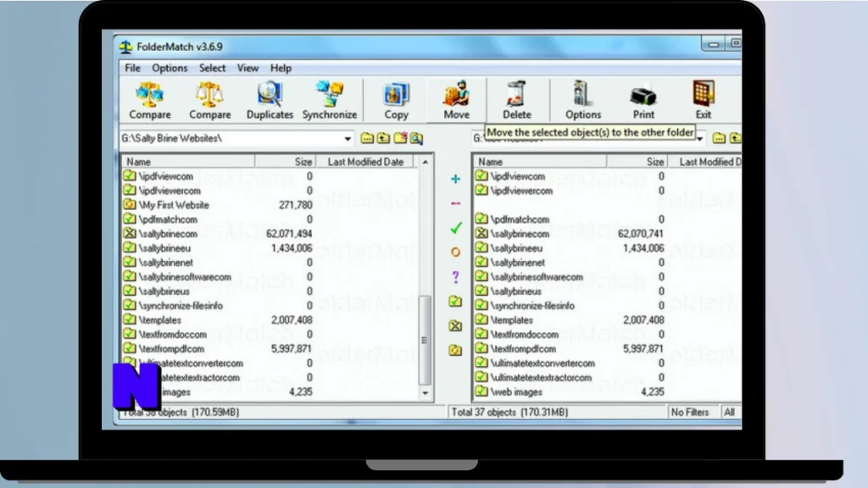
Task: Click left pane up-one-folder icon
Action: click(384, 138)
